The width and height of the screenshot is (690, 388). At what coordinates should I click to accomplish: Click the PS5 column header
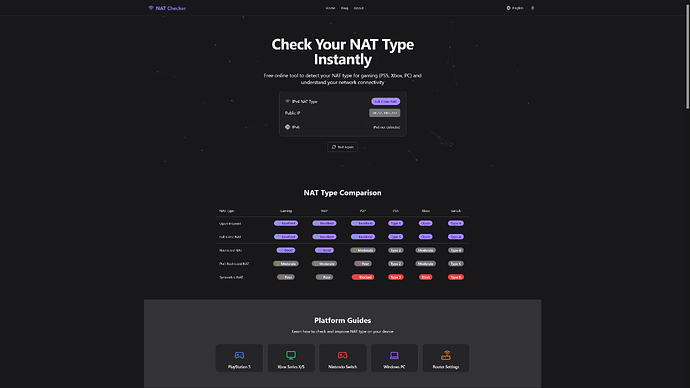tap(396, 211)
